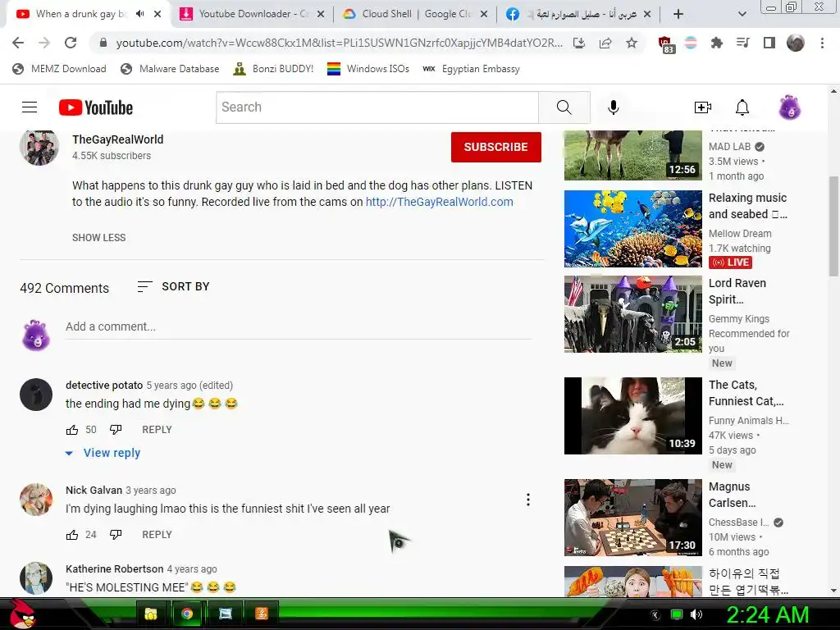Open the uBlock extension icon showing 83
840x630 pixels.
666,44
